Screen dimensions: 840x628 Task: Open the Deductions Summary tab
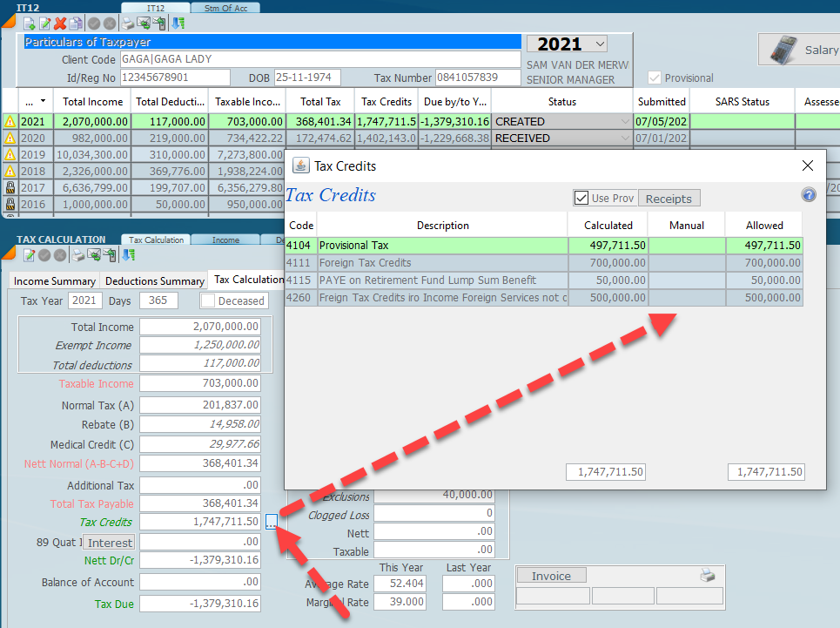154,281
